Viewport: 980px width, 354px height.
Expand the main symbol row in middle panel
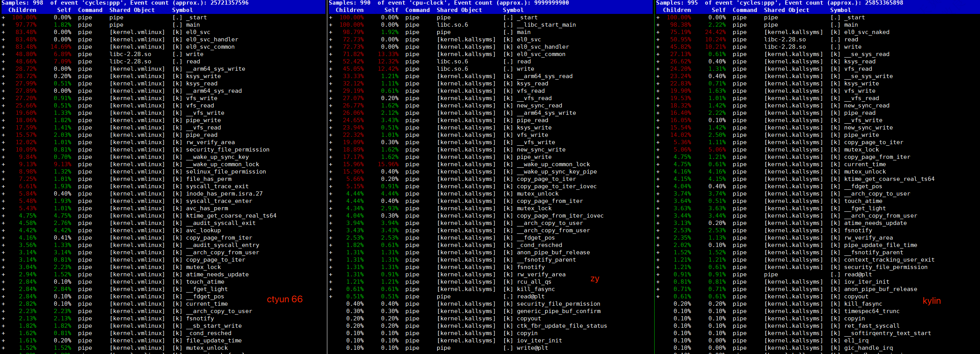coord(330,32)
